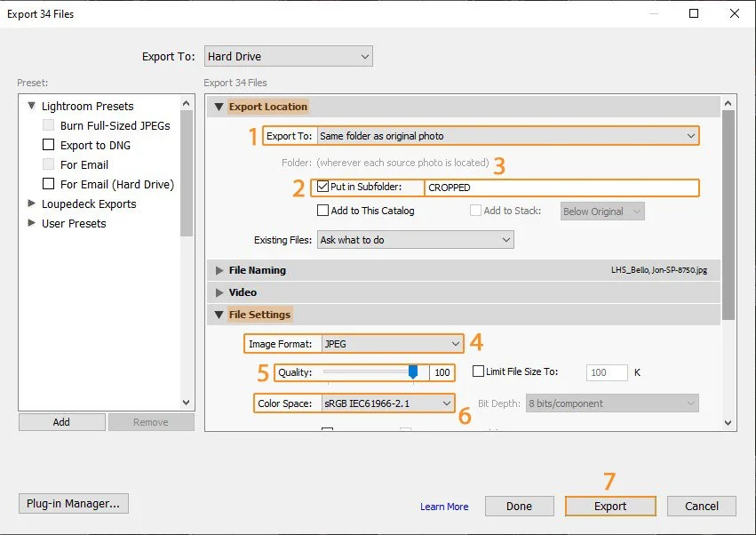Enable the Limit File Size To checkbox

pos(478,371)
